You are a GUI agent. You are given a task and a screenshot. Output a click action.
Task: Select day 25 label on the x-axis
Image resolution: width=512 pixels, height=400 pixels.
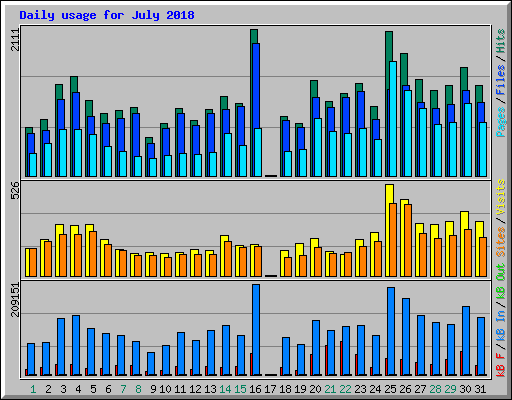[x=390, y=389]
